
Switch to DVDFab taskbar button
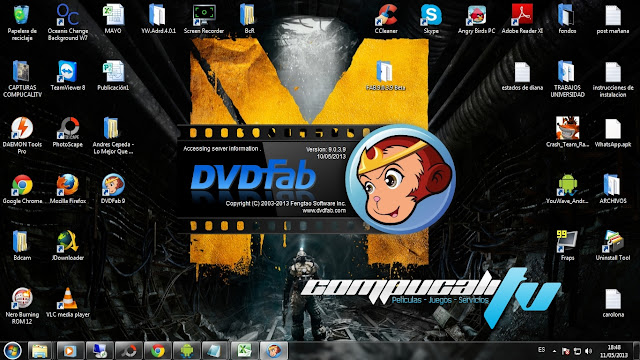point(274,351)
